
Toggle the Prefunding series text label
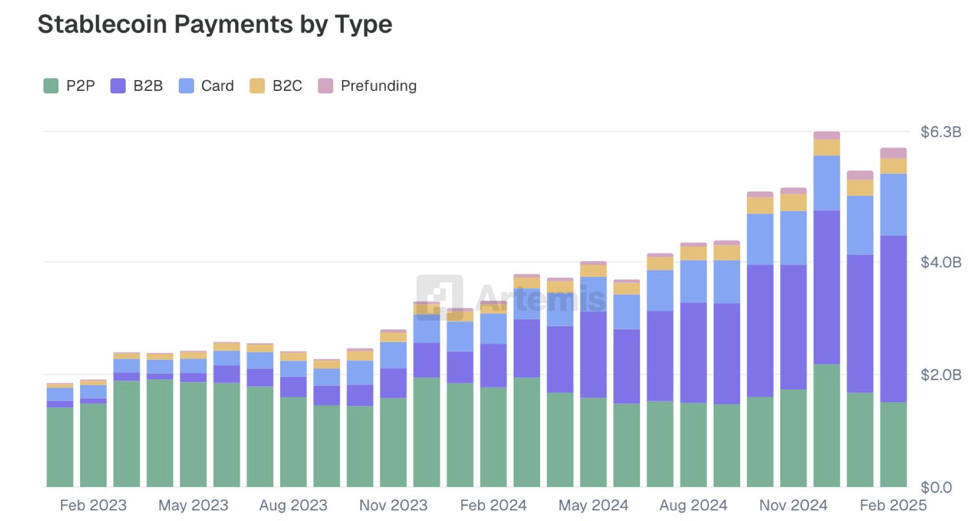tap(378, 86)
